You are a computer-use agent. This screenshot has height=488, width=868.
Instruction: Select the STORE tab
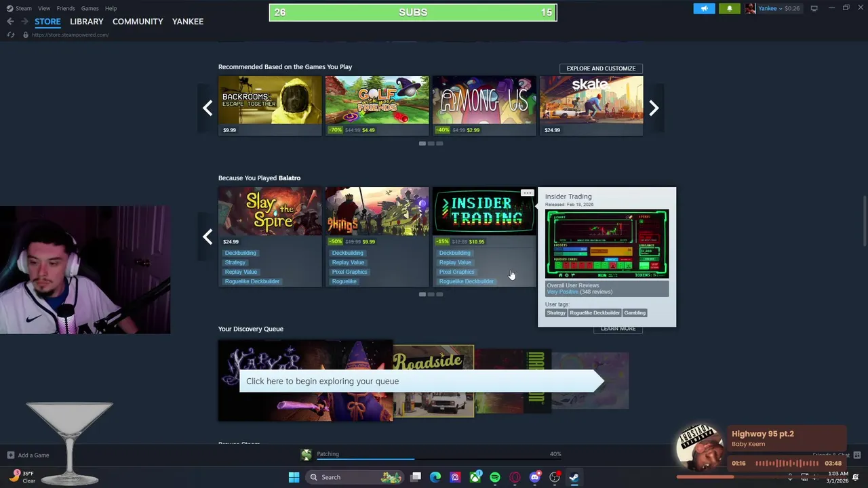coord(47,22)
